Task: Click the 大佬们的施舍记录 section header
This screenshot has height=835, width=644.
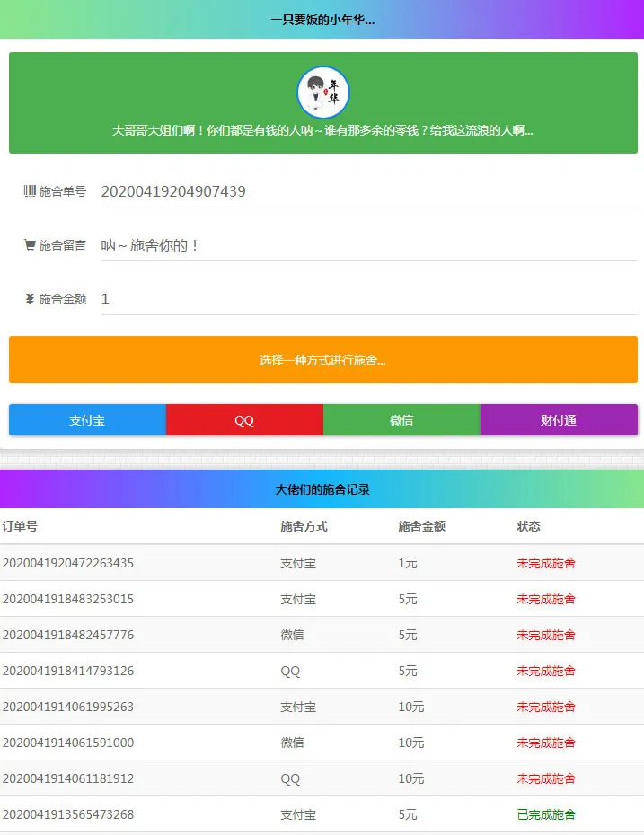Action: [x=322, y=489]
